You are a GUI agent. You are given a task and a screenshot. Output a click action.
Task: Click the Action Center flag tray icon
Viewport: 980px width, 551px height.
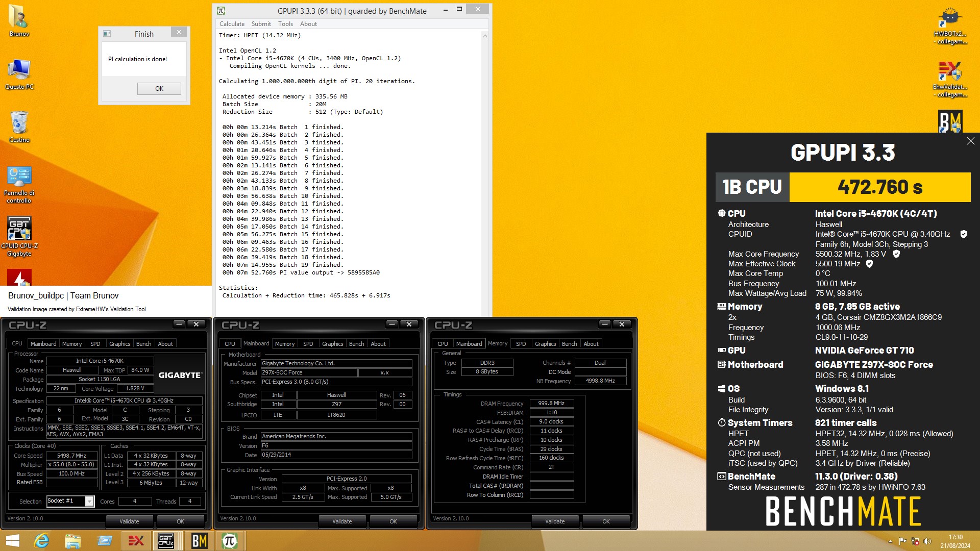click(902, 541)
